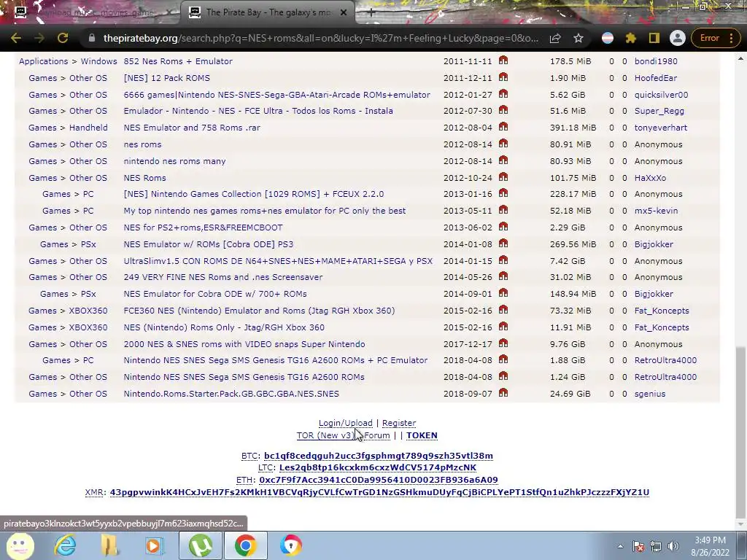Click magnet icon for nintendo nes roms many

503,160
